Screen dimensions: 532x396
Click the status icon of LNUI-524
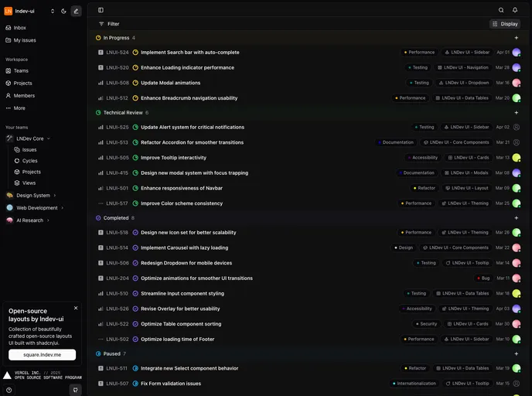tap(135, 53)
